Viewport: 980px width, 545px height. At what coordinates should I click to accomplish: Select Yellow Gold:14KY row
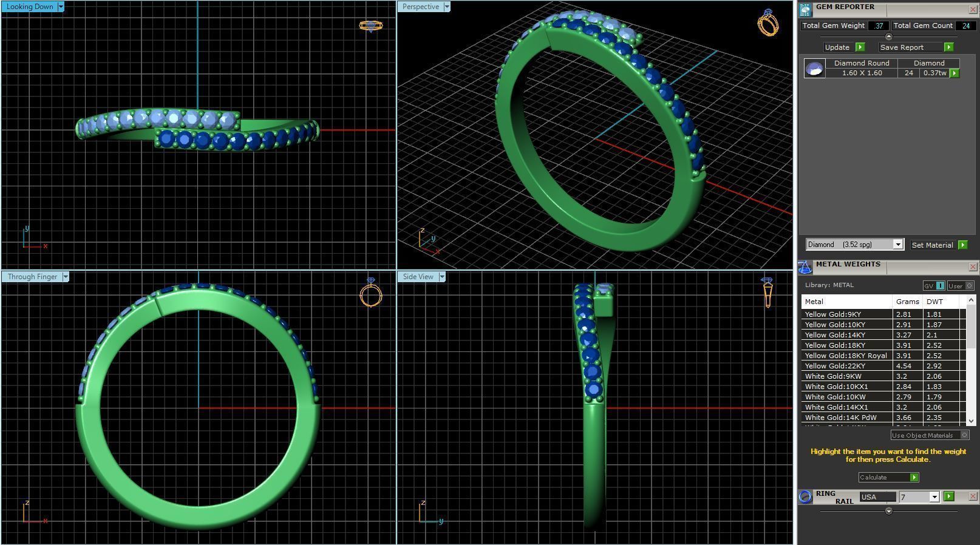coord(883,335)
